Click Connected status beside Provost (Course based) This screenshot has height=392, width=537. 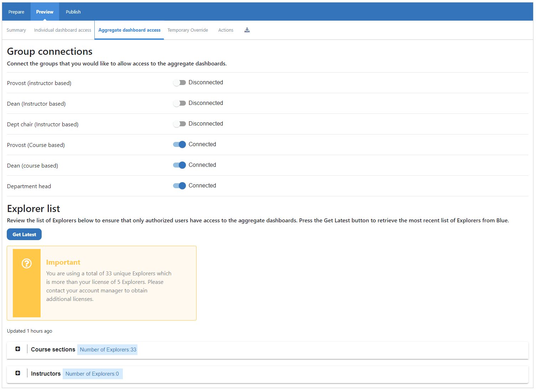(x=202, y=144)
